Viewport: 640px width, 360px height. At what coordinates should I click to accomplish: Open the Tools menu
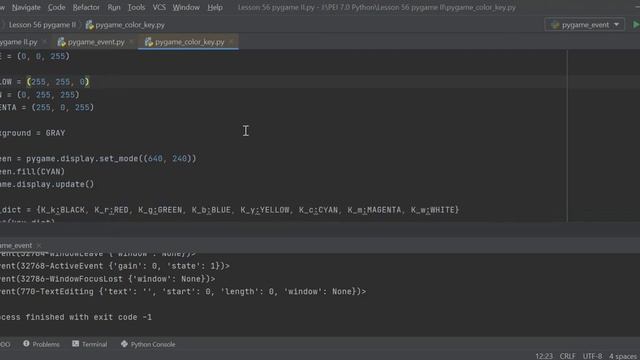click(x=136, y=7)
